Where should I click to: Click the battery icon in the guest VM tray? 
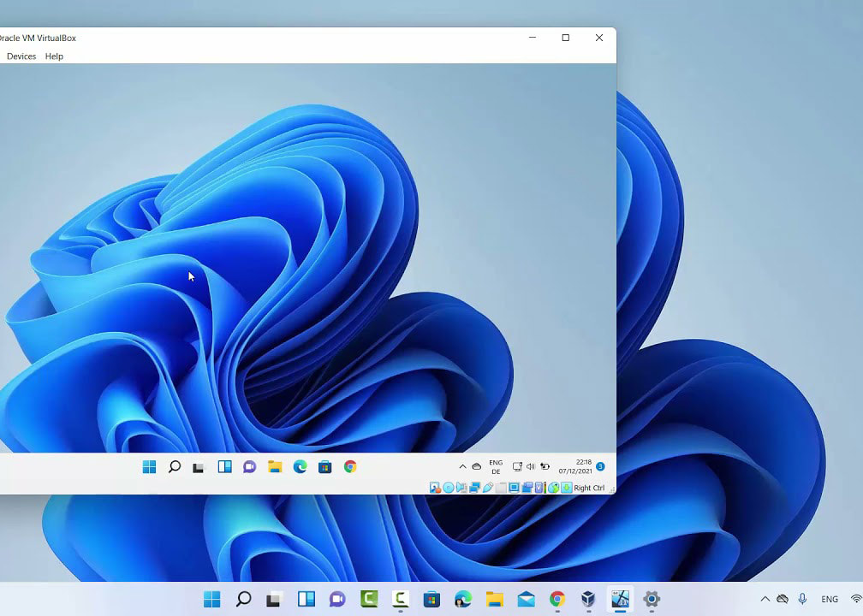(x=545, y=466)
